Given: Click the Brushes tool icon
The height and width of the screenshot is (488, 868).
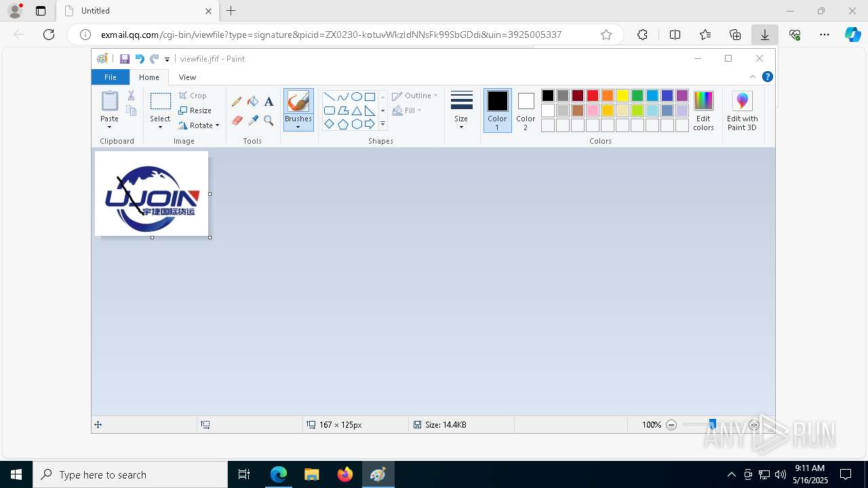Looking at the screenshot, I should pyautogui.click(x=298, y=102).
